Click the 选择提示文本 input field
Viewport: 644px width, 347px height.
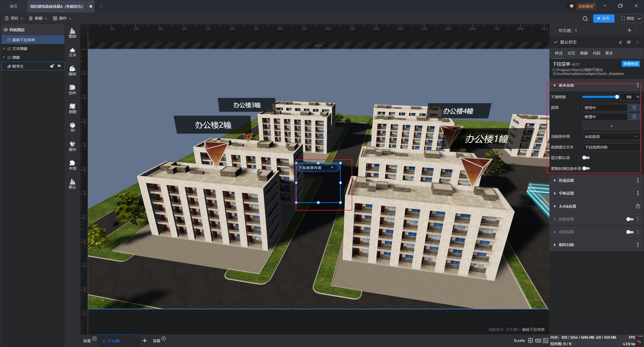point(611,147)
